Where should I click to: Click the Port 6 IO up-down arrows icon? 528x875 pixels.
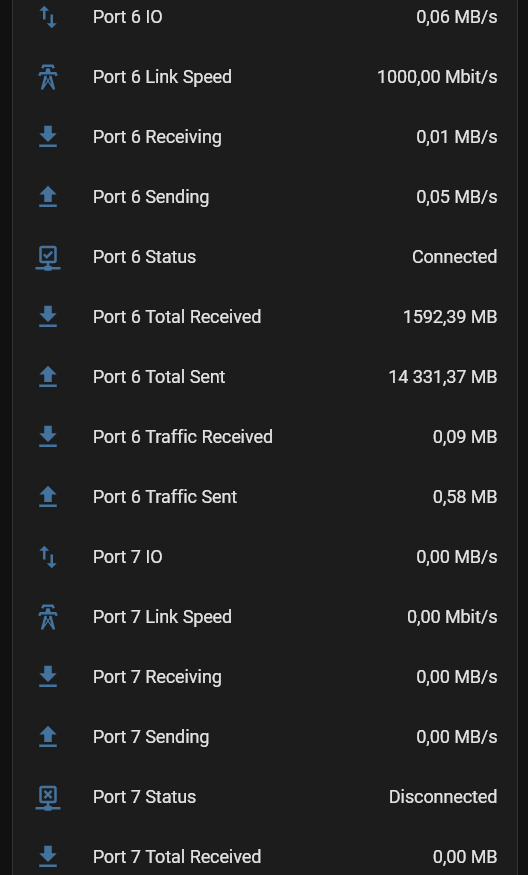[48, 17]
